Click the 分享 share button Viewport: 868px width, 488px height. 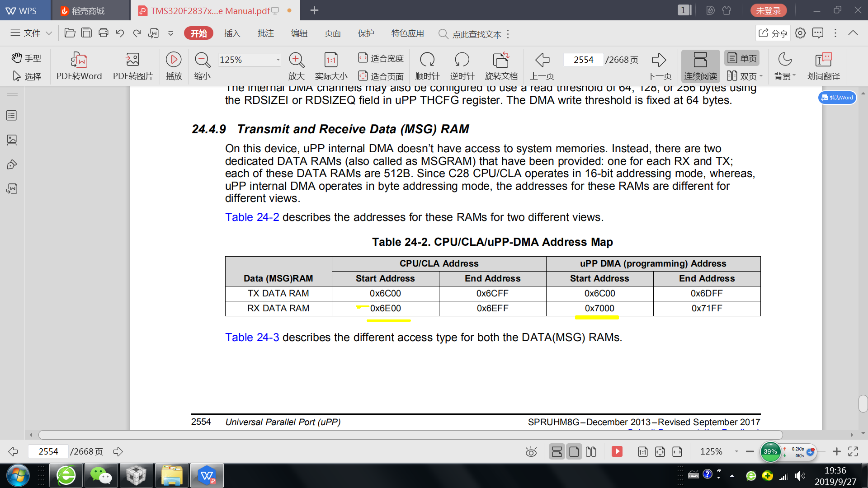point(773,33)
